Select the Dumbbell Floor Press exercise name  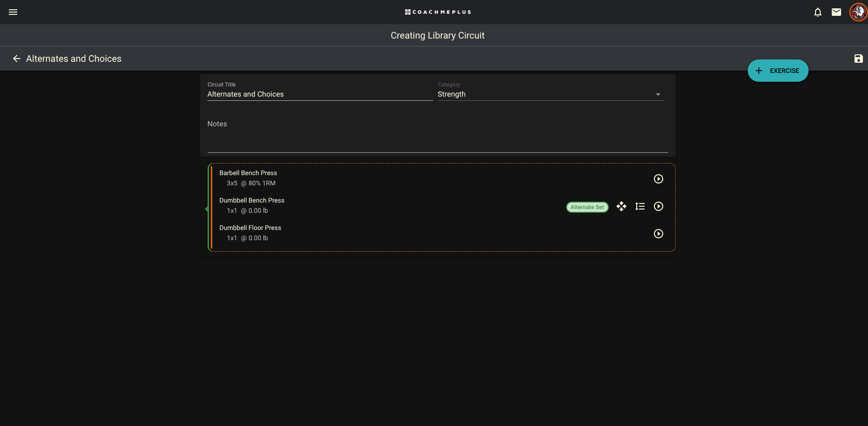pos(250,228)
